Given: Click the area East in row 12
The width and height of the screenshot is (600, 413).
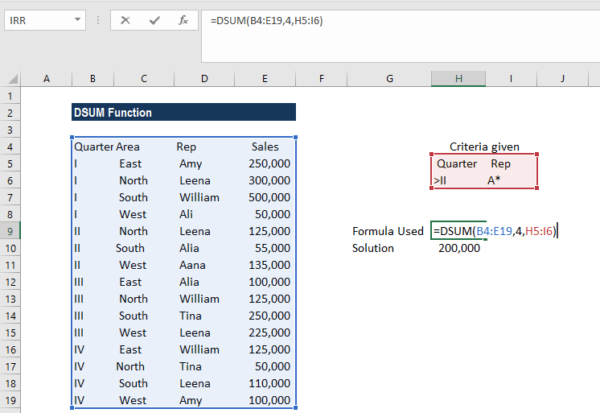Looking at the screenshot, I should pos(130,282).
